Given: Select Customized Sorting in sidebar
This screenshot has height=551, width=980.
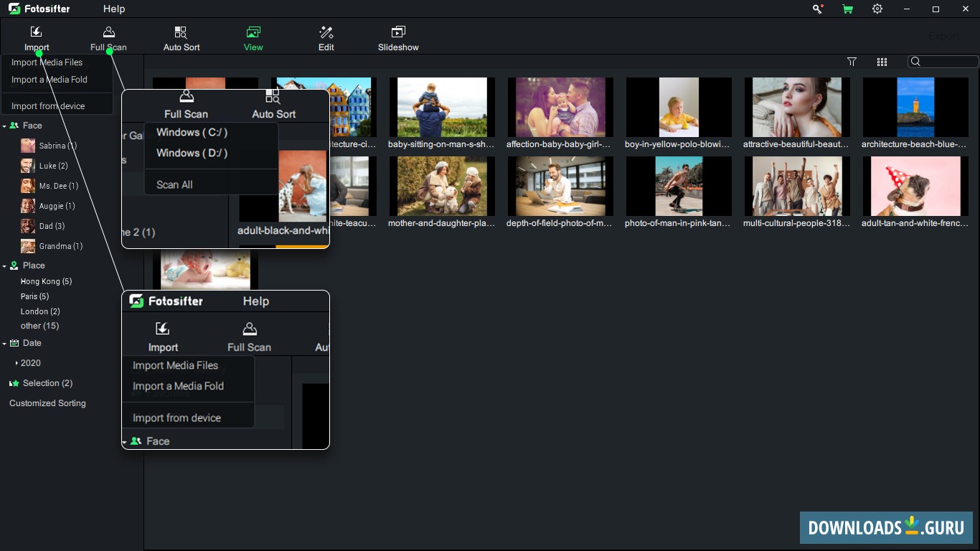Looking at the screenshot, I should 47,403.
